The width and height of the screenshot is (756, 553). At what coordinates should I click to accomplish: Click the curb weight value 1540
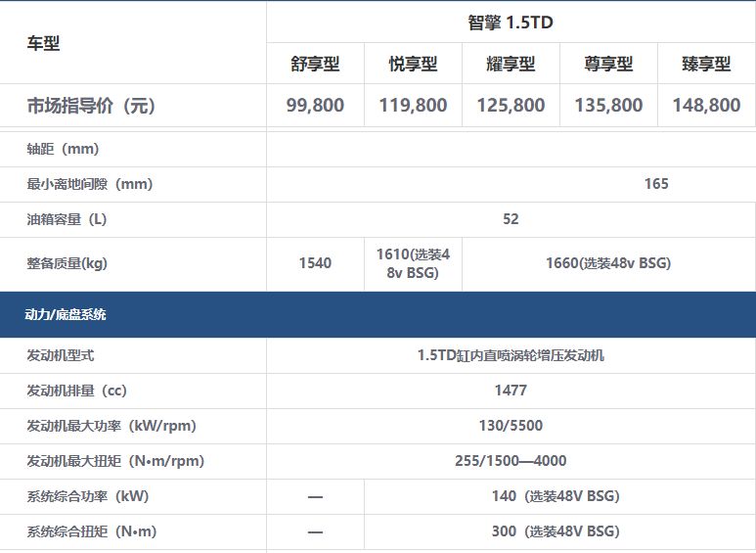(x=315, y=263)
